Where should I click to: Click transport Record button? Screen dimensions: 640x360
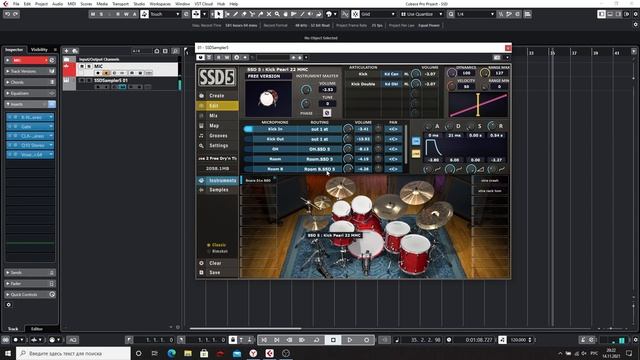tap(366, 340)
